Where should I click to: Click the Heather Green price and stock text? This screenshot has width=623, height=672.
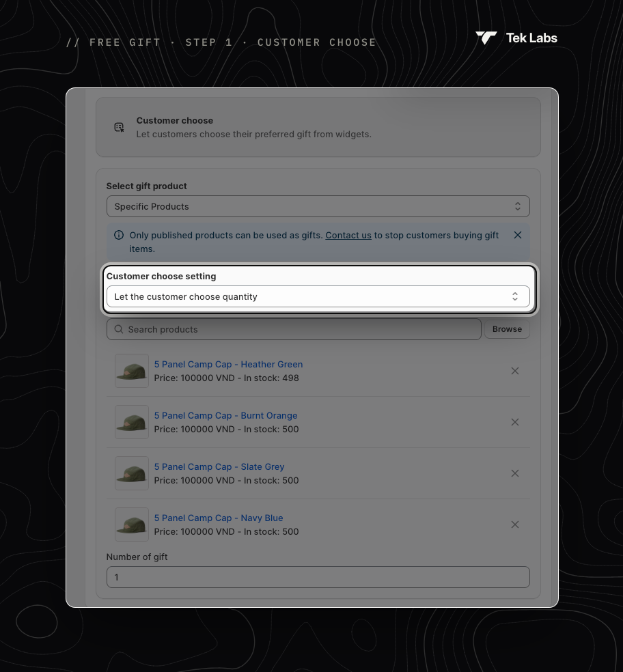(226, 378)
